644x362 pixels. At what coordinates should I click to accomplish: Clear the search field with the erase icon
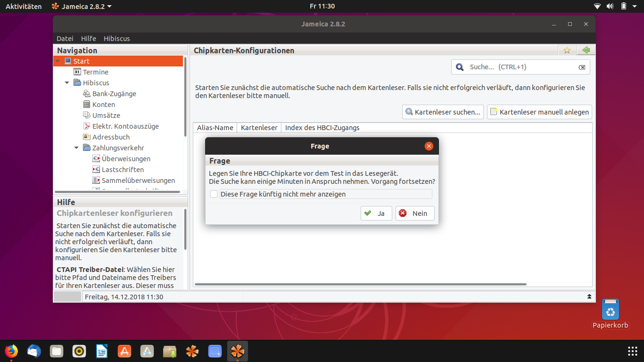click(582, 67)
